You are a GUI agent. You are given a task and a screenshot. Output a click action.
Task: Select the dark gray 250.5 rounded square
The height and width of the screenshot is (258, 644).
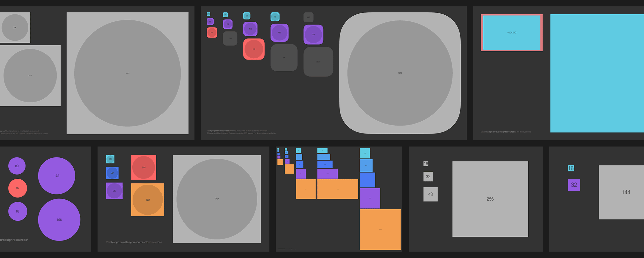tap(318, 62)
